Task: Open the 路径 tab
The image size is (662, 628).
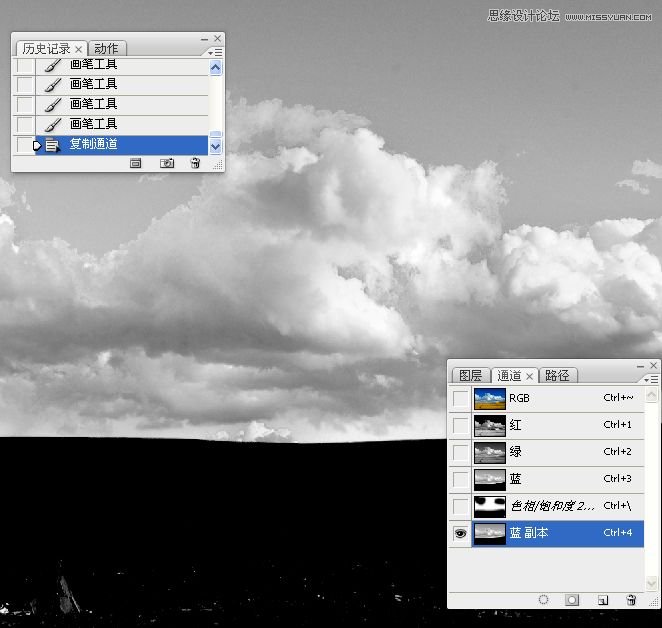Action: click(x=557, y=376)
